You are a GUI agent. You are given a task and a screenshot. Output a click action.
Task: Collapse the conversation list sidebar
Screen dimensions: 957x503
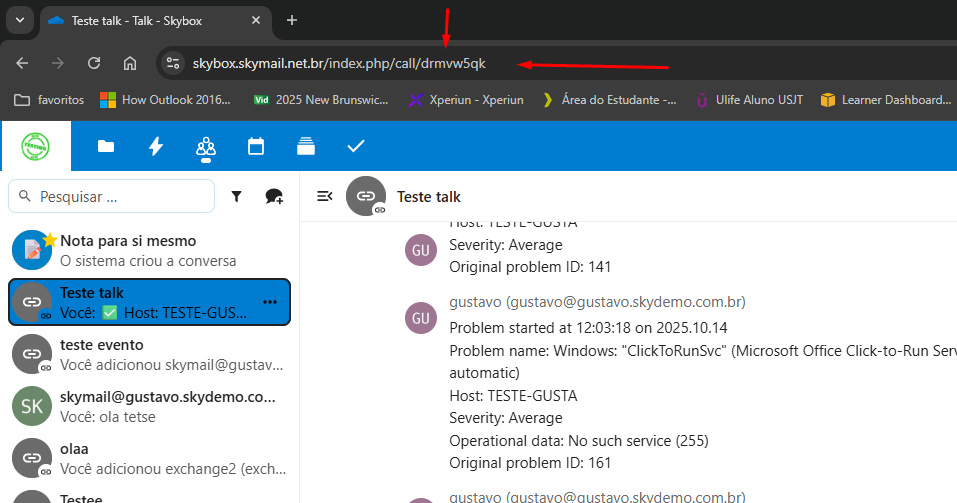click(324, 197)
